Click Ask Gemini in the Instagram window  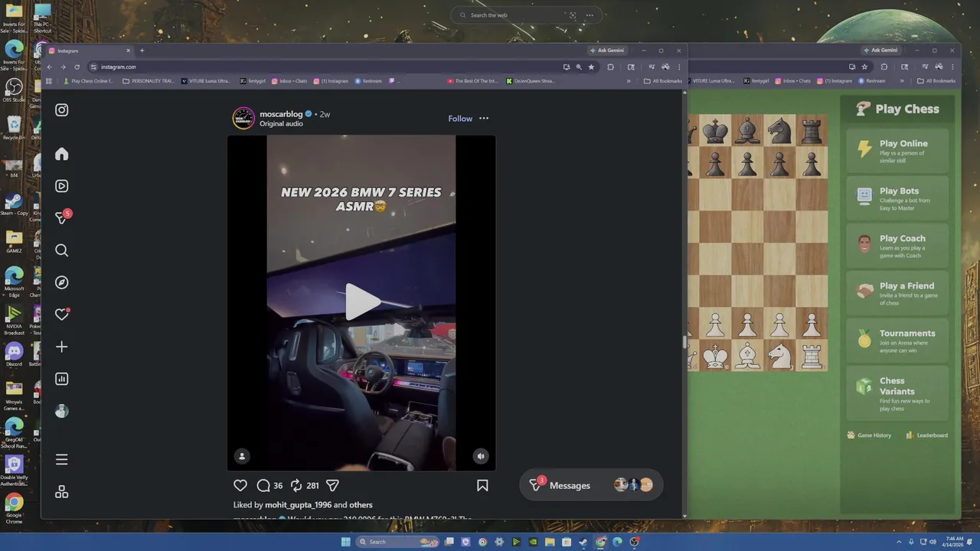(x=608, y=51)
